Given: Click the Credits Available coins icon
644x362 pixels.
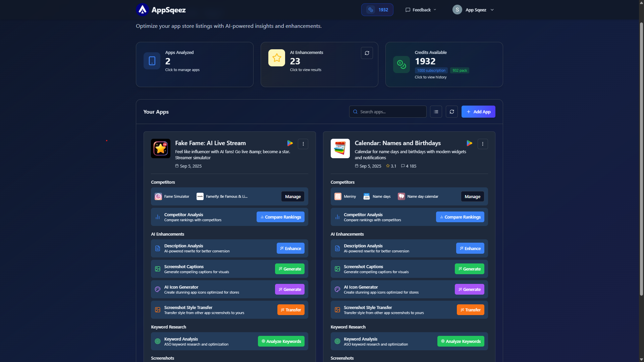Looking at the screenshot, I should (x=401, y=64).
